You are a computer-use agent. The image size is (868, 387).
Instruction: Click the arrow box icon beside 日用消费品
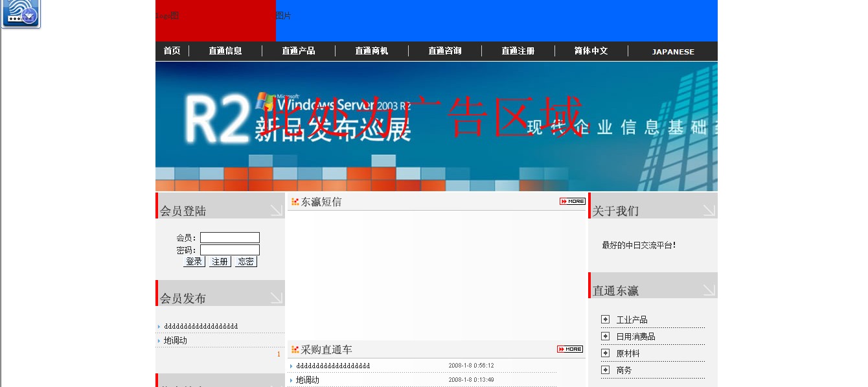click(x=605, y=336)
